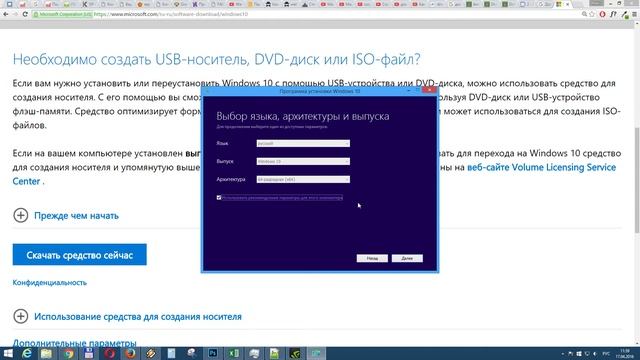The height and width of the screenshot is (360, 640).
Task: Open the Язык dropdown
Action: [303, 143]
